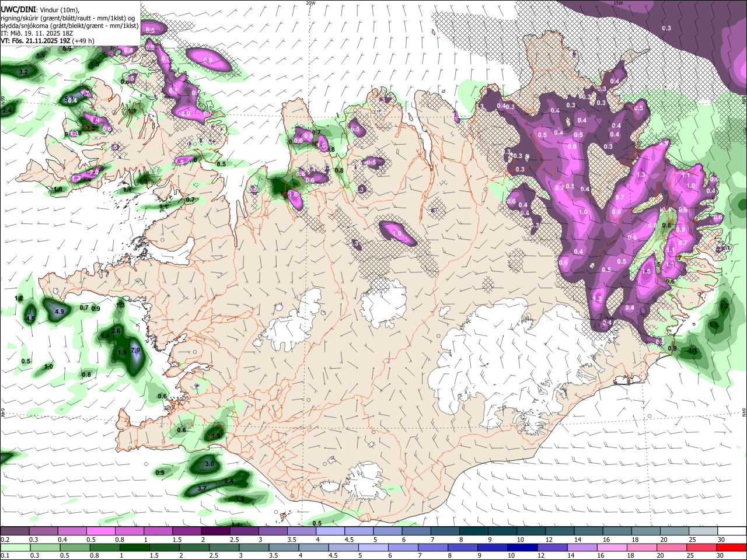
Task: Click the 2.6 rainfall value on the map
Action: point(116,331)
